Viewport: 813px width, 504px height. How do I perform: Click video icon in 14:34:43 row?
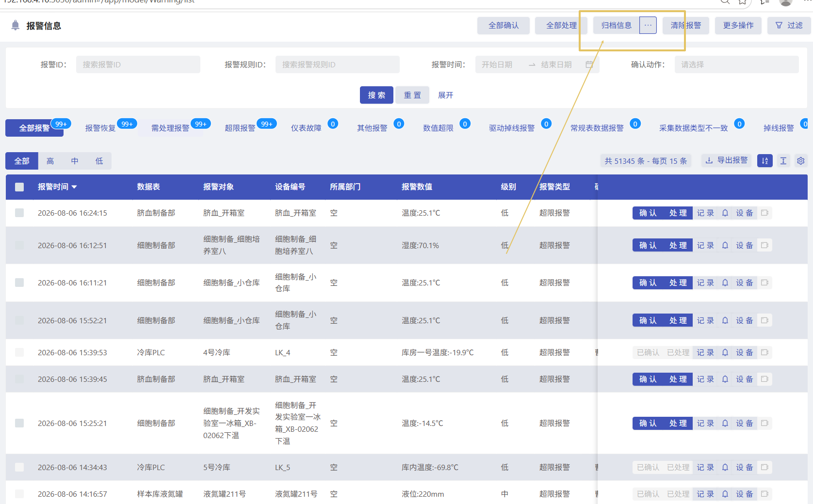tap(765, 467)
